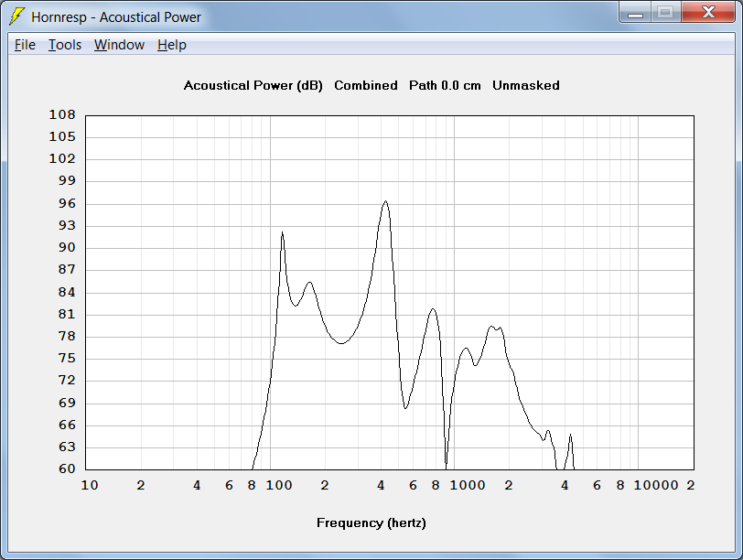Screen dimensions: 743x560
Task: Close the Acoustical Power window
Action: (x=708, y=12)
